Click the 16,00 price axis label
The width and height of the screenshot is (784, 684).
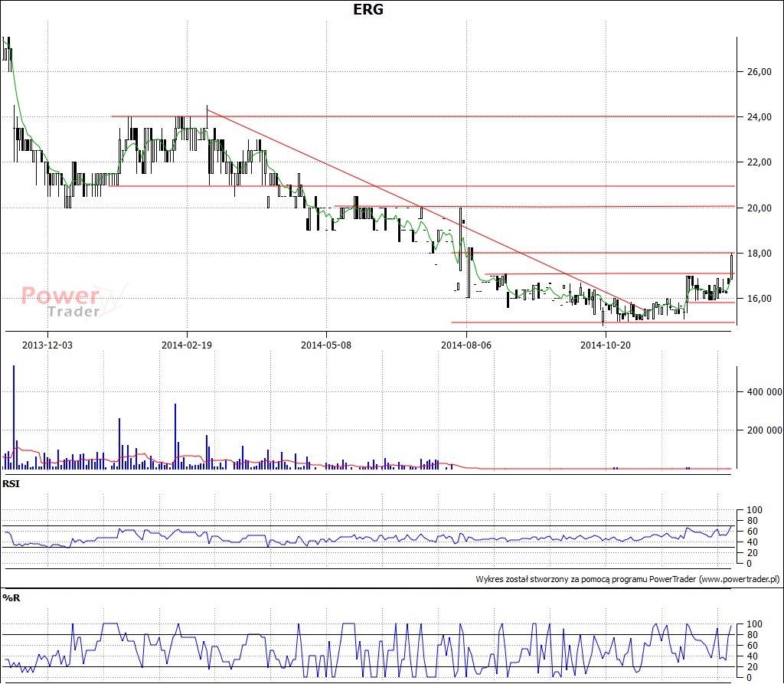[x=759, y=299]
